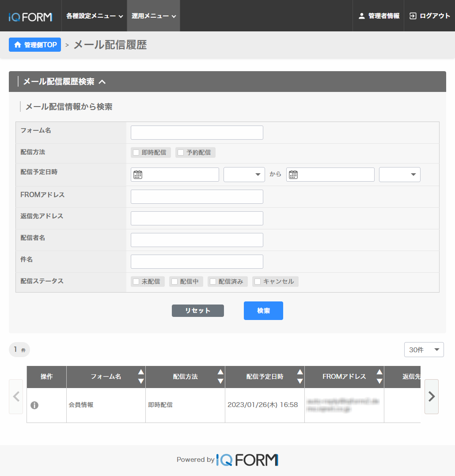455x476 pixels.
Task: Open 各種設定メニュー menu
Action: click(x=94, y=16)
